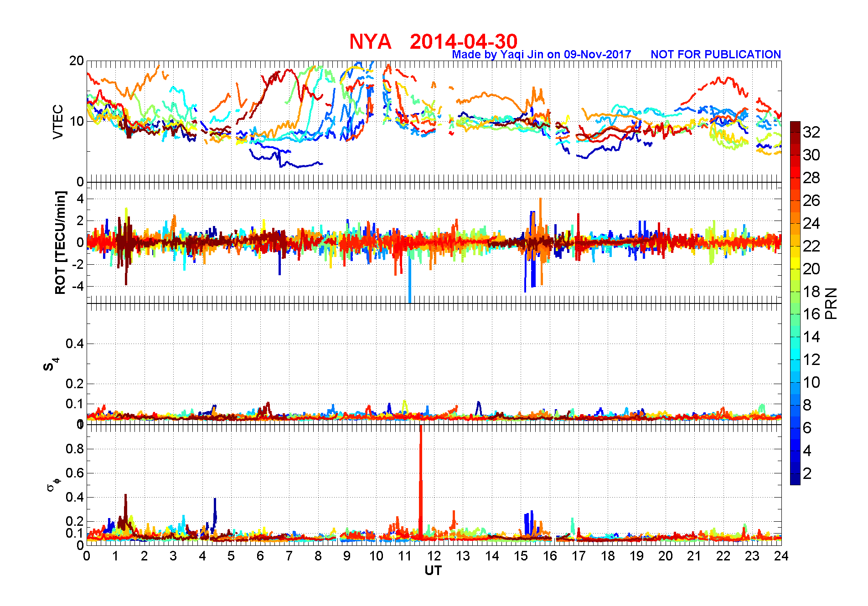Click colorbar tick label 8
The height and width of the screenshot is (606, 868).
(807, 405)
